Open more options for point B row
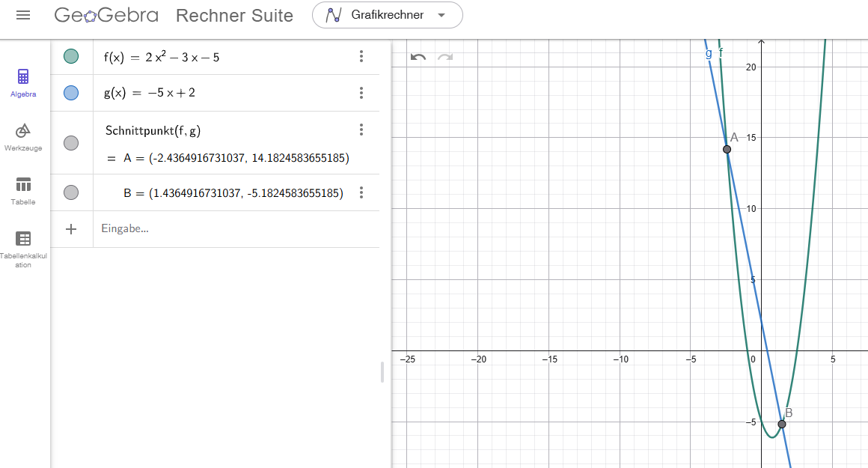Image resolution: width=868 pixels, height=468 pixels. coord(361,193)
